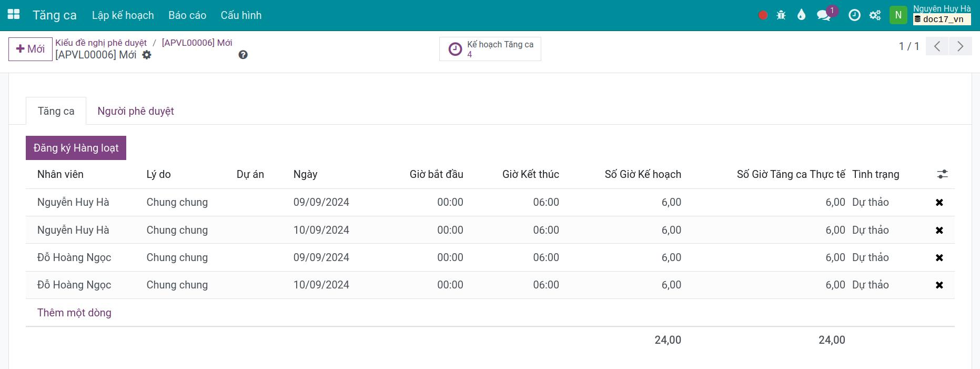Open the optional columns settings icon

(x=942, y=174)
